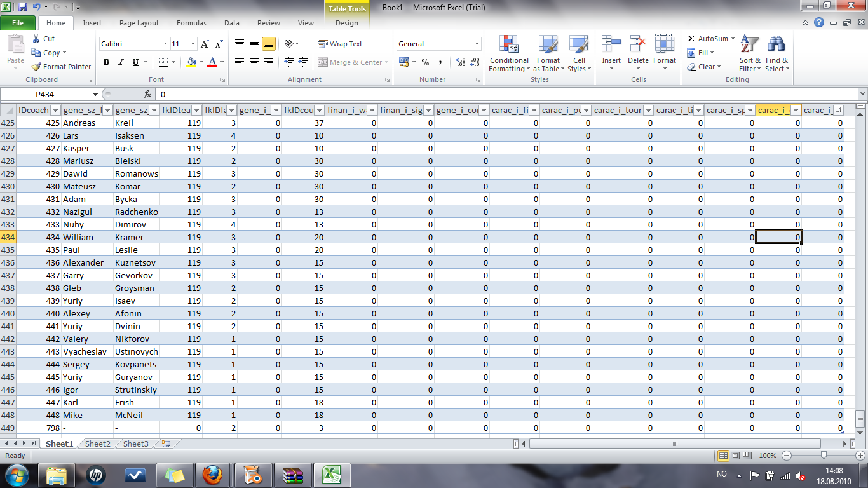Screen dimensions: 868x488
Task: Switch to the Page Layout tab
Action: click(x=139, y=23)
